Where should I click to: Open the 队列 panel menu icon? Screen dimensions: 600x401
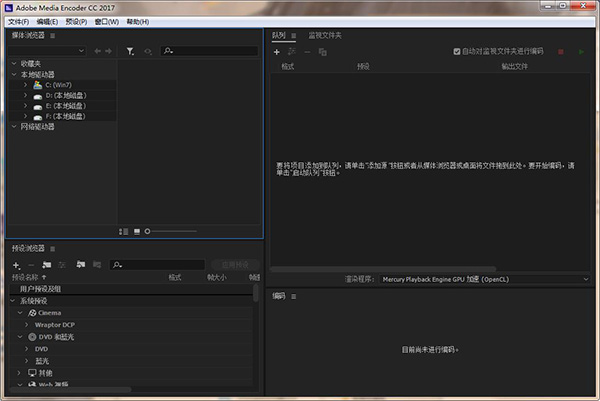pyautogui.click(x=293, y=36)
